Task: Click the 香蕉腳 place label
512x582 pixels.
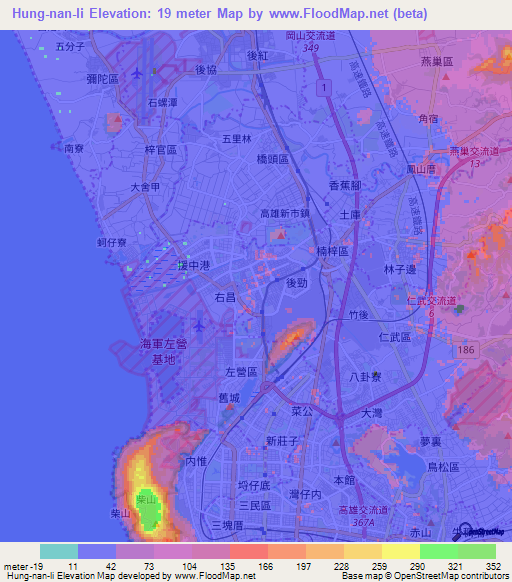Action: 345,185
